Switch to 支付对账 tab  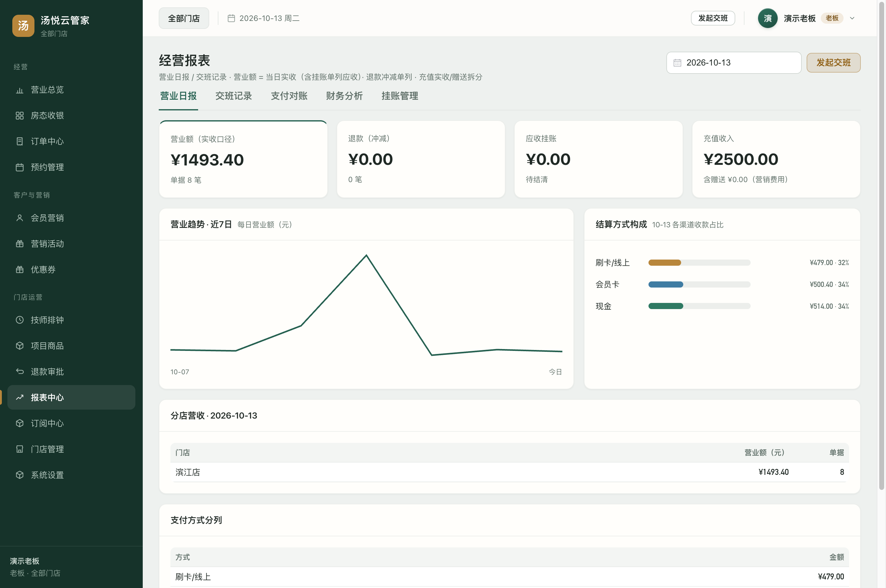tap(289, 96)
